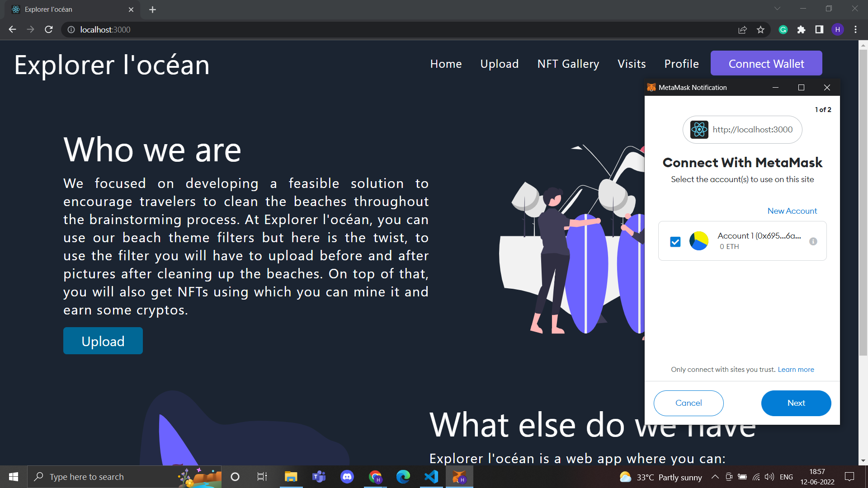Toggle the browser side panel icon

coord(819,29)
